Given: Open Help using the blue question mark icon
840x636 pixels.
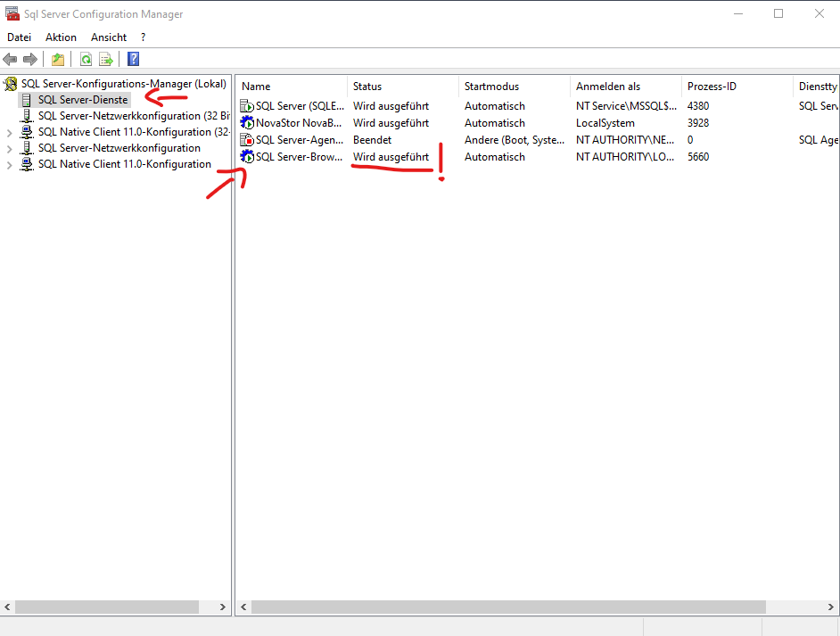Looking at the screenshot, I should [133, 60].
